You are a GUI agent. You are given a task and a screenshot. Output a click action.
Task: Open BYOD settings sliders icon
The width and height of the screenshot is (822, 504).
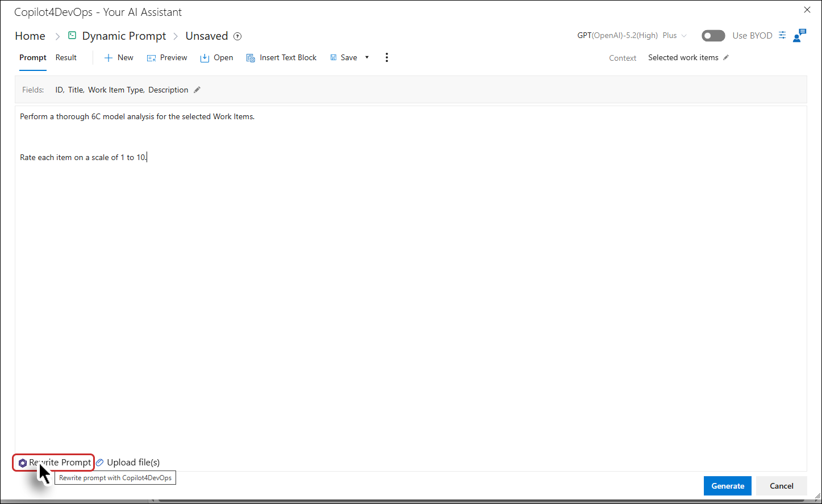click(x=782, y=35)
